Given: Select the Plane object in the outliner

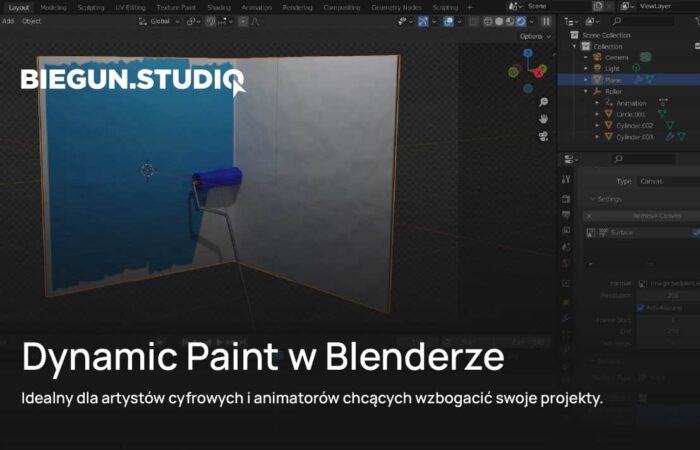Looking at the screenshot, I should [x=612, y=80].
